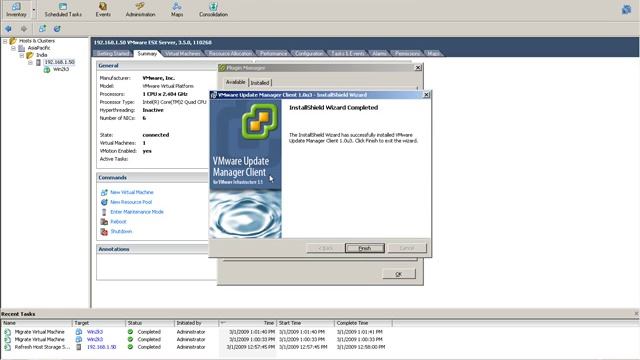Click VMware logo icon at top right
The height and width of the screenshot is (360, 640).
pyautogui.click(x=626, y=9)
